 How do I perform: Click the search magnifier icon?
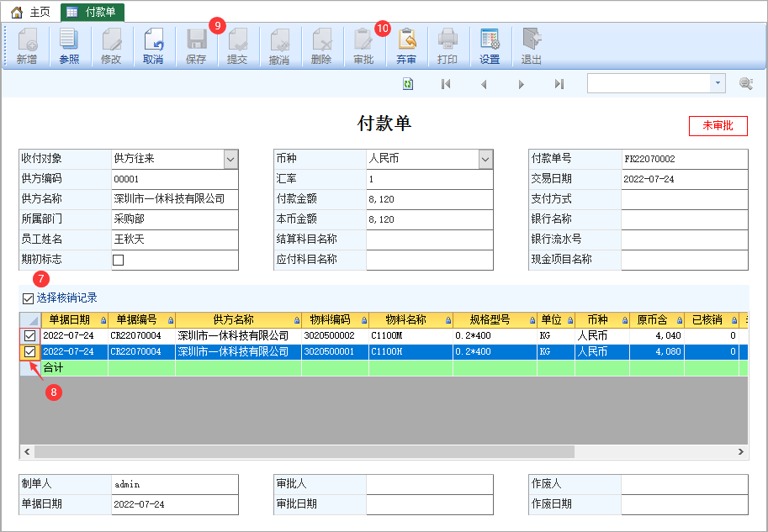[x=746, y=84]
